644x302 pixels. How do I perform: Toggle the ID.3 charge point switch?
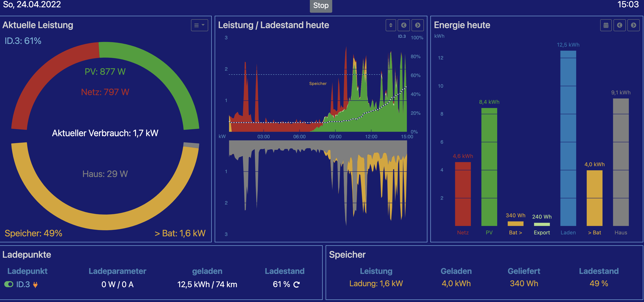coord(9,284)
